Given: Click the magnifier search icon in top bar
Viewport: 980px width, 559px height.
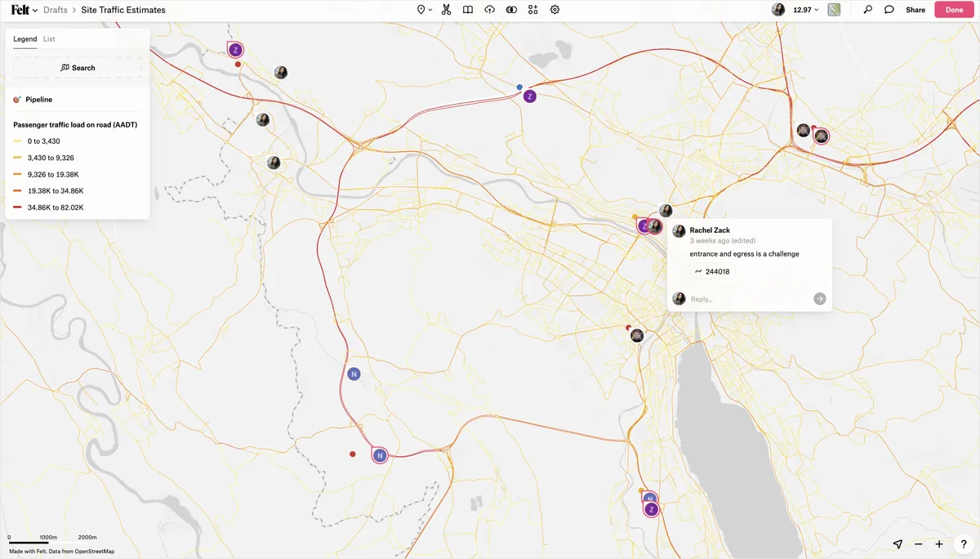Looking at the screenshot, I should [x=867, y=10].
